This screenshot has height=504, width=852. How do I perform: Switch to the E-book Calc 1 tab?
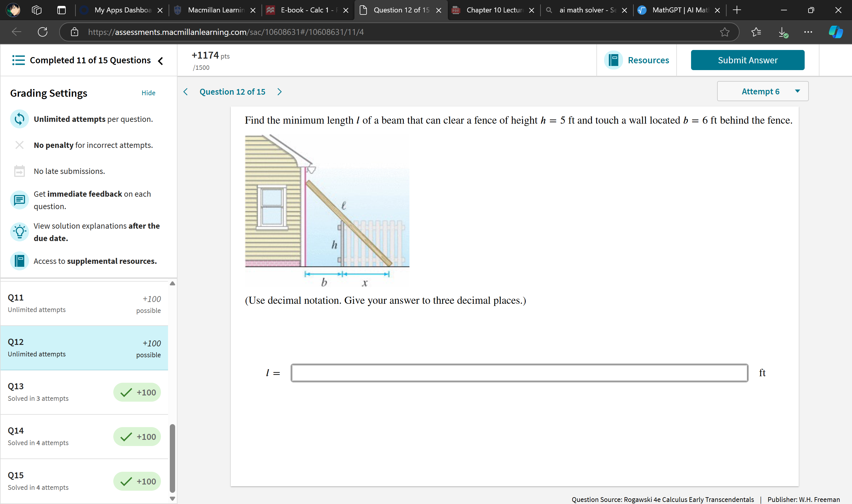click(x=307, y=10)
